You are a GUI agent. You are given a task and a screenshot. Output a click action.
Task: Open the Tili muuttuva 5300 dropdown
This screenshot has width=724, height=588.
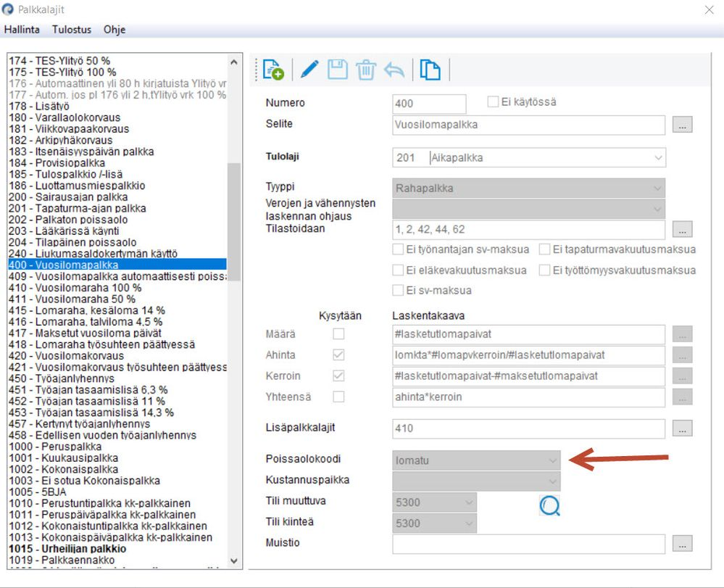(x=435, y=502)
